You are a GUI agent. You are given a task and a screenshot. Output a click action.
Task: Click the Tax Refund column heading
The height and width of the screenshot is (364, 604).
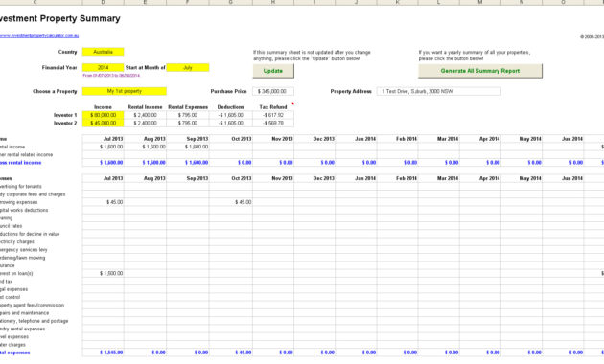(x=273, y=107)
